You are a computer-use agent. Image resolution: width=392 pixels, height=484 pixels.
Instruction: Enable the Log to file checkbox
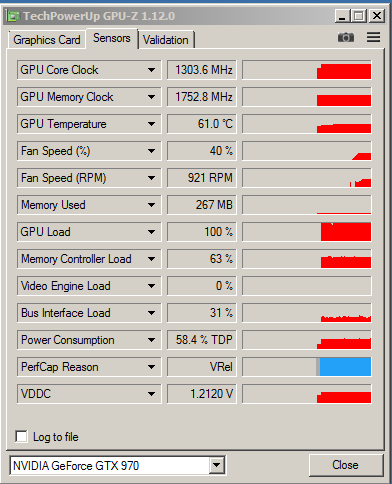coord(21,436)
